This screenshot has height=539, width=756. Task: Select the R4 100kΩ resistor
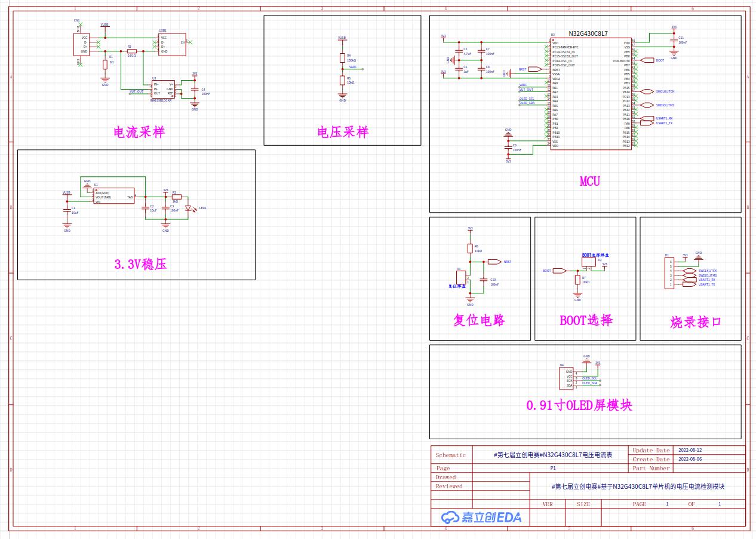(342, 58)
